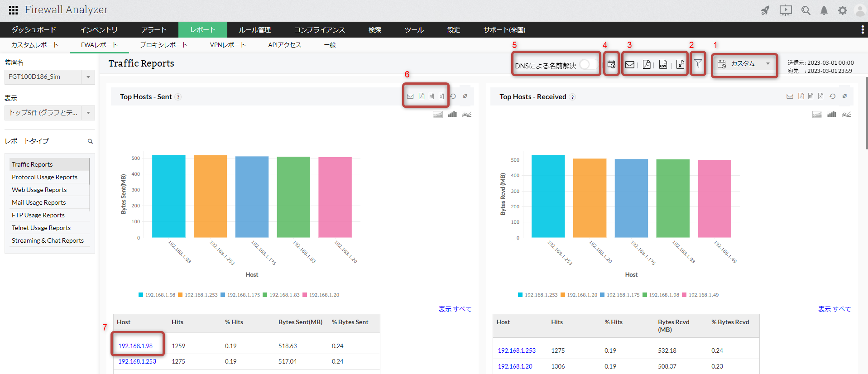Screen dimensions: 868x374
Task: Open the device name dropdown FGT100D186_Sim
Action: (x=50, y=77)
